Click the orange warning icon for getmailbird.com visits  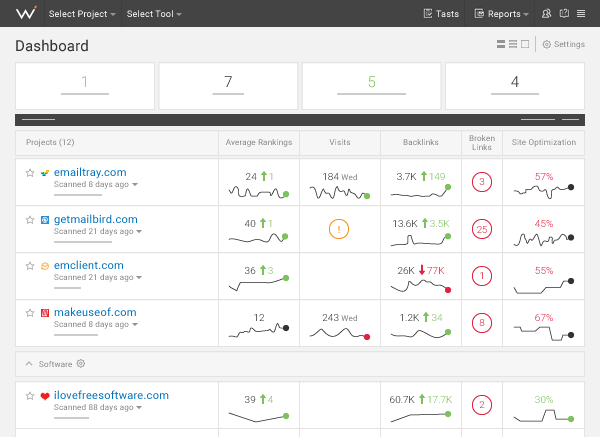click(339, 229)
